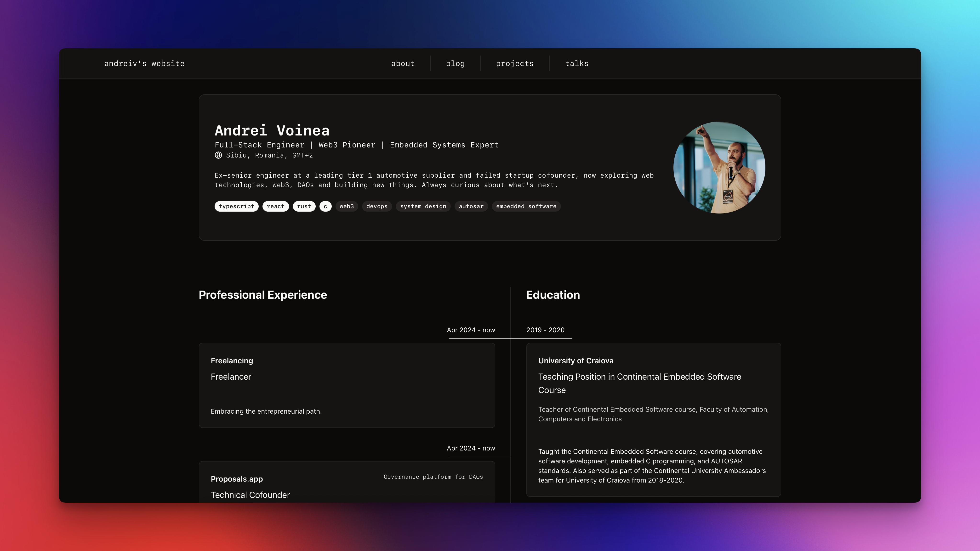This screenshot has height=551, width=980.
Task: Click the 2019 - 2020 education date
Action: [545, 330]
